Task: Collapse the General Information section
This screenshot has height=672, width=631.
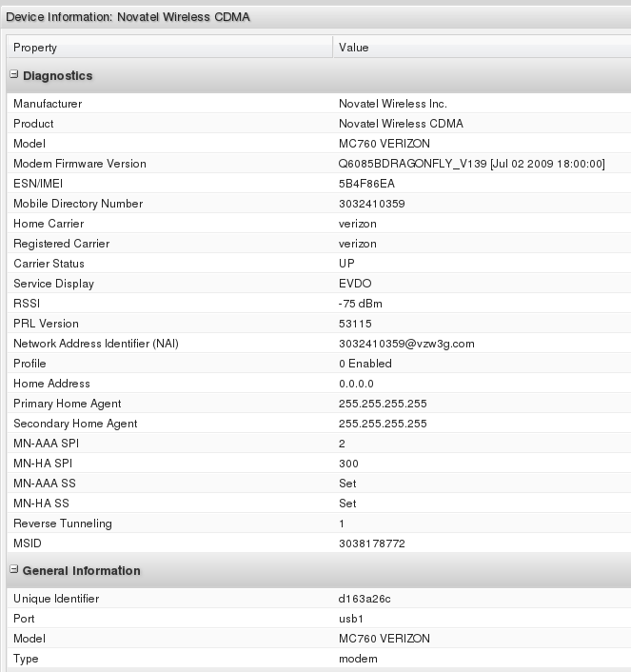Action: (x=13, y=571)
